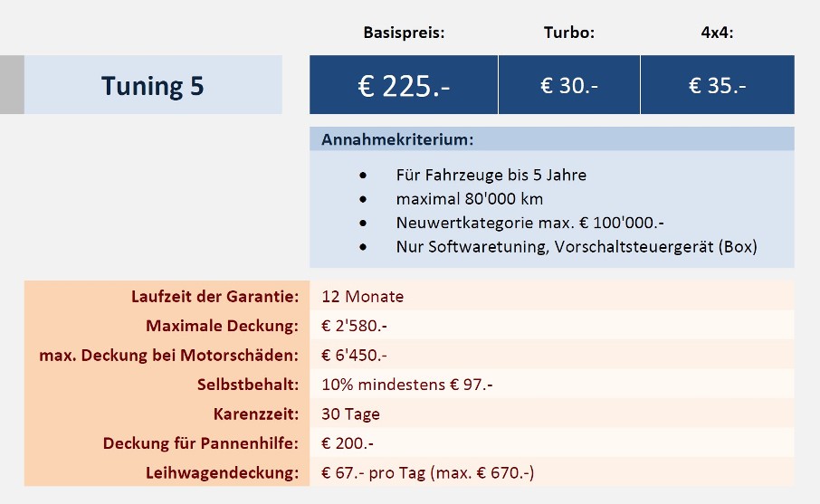Click the Basispreis column header
The image size is (820, 504).
tap(404, 33)
